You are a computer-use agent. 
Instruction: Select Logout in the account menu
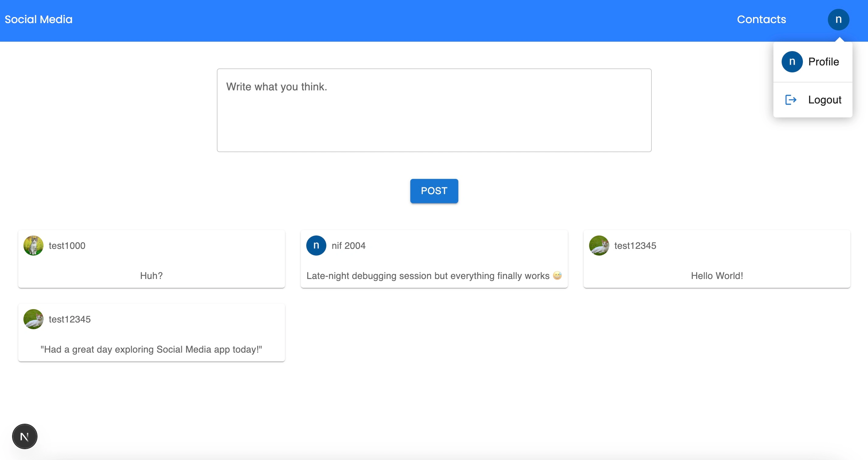point(824,100)
